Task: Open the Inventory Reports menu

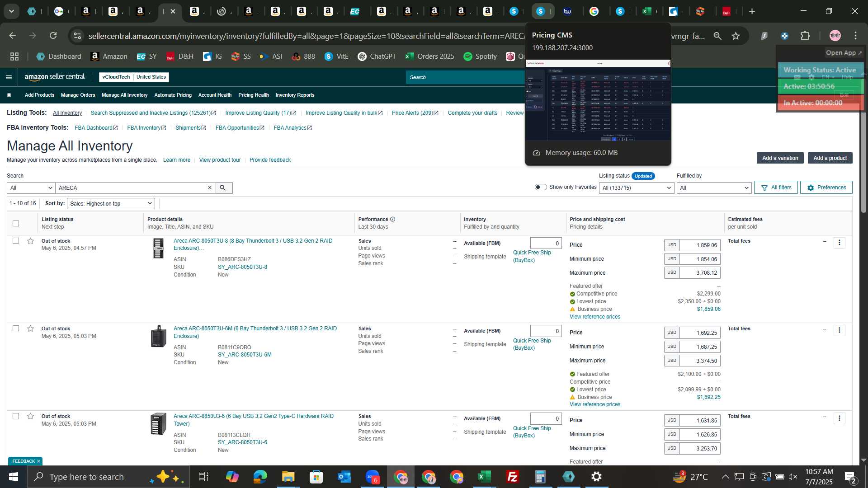Action: pos(295,95)
